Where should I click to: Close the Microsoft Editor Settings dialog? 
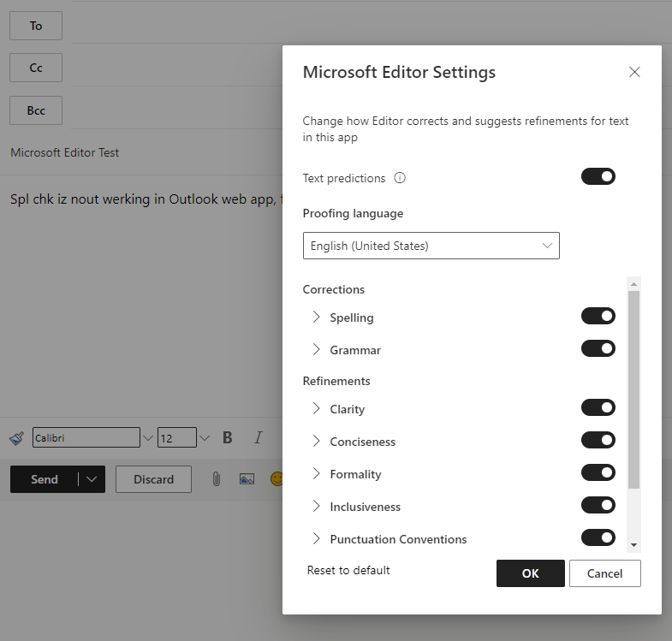coord(634,72)
